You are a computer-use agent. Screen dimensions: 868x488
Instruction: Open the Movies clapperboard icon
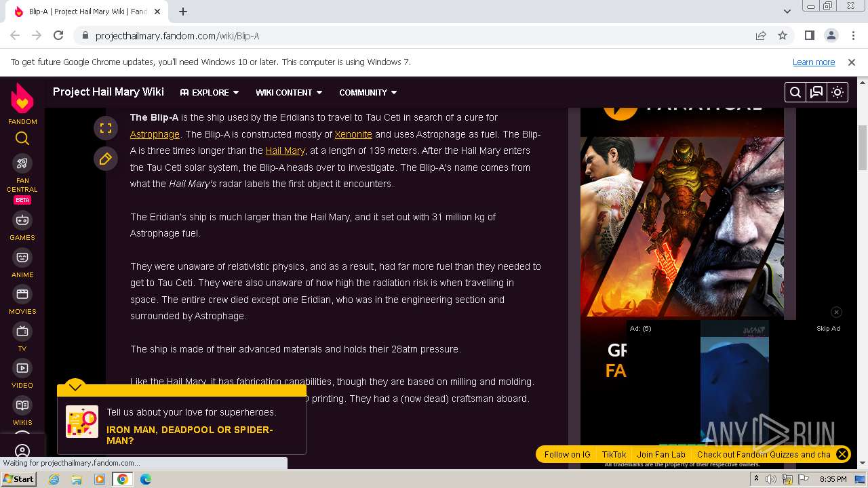22,294
